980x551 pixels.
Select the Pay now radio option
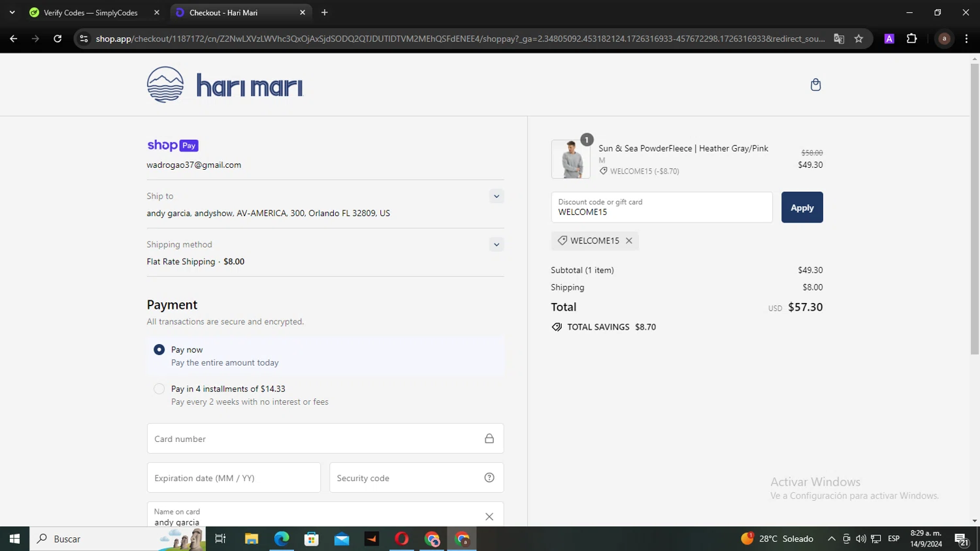point(159,350)
